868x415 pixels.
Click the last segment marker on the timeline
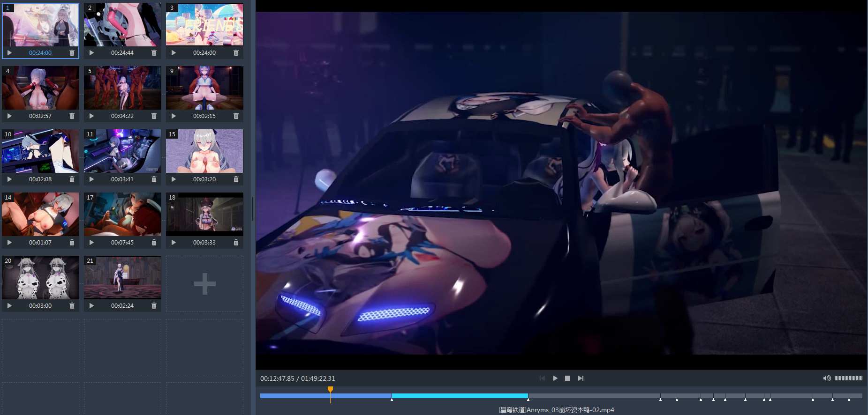(849, 399)
